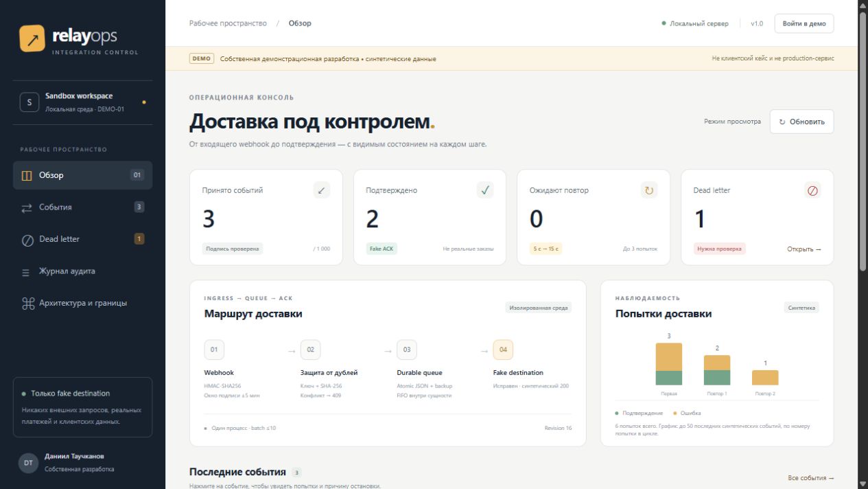868x489 pixels.
Task: Select step 02 Защита от дублей box
Action: pyautogui.click(x=310, y=350)
